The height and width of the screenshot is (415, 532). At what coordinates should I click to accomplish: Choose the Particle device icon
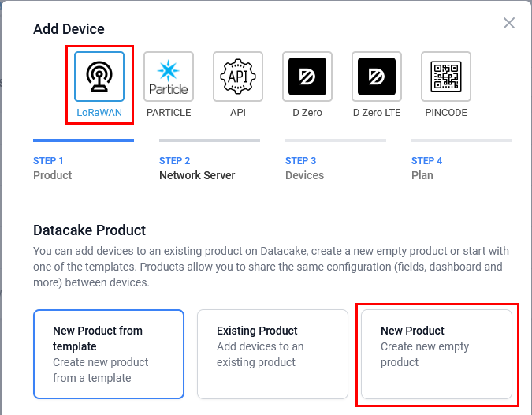[x=169, y=77]
